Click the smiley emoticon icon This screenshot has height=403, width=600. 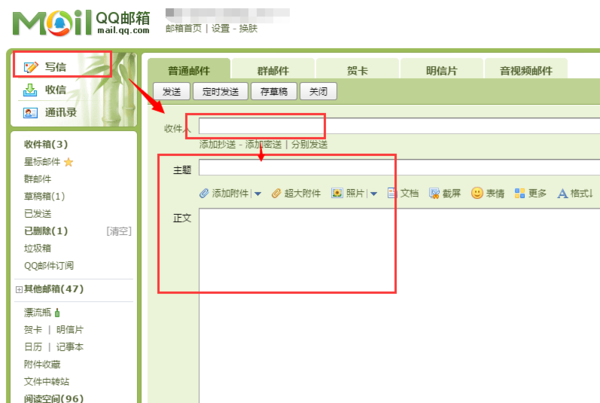(477, 193)
